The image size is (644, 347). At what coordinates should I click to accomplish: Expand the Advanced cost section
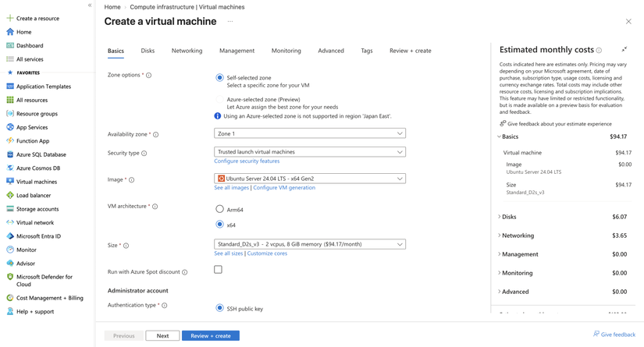click(499, 292)
